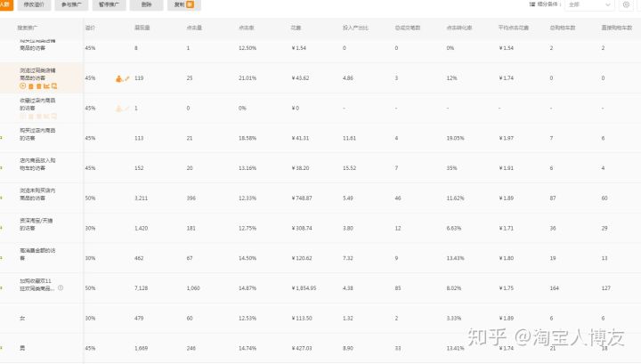Click the 21.01% click rate cell
This screenshot has width=641, height=364.
247,78
